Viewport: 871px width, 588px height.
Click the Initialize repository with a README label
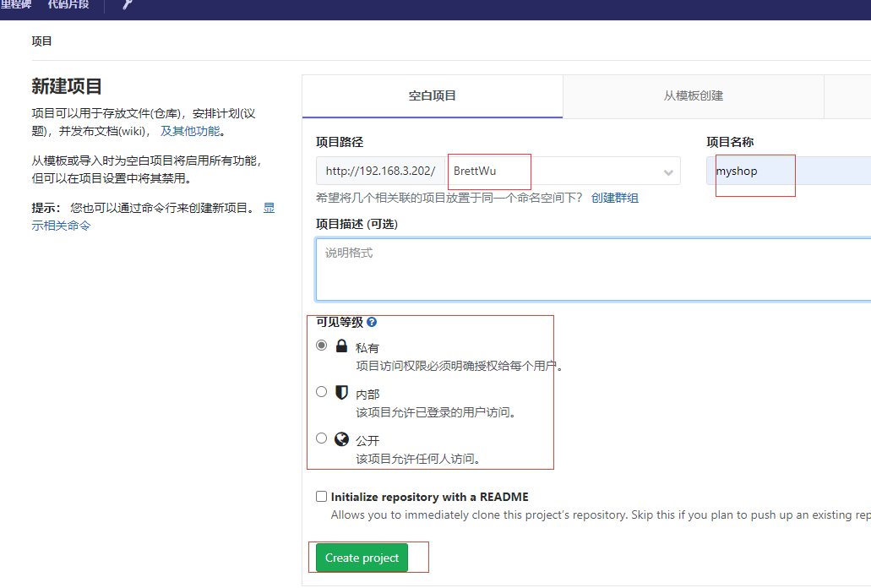429,497
